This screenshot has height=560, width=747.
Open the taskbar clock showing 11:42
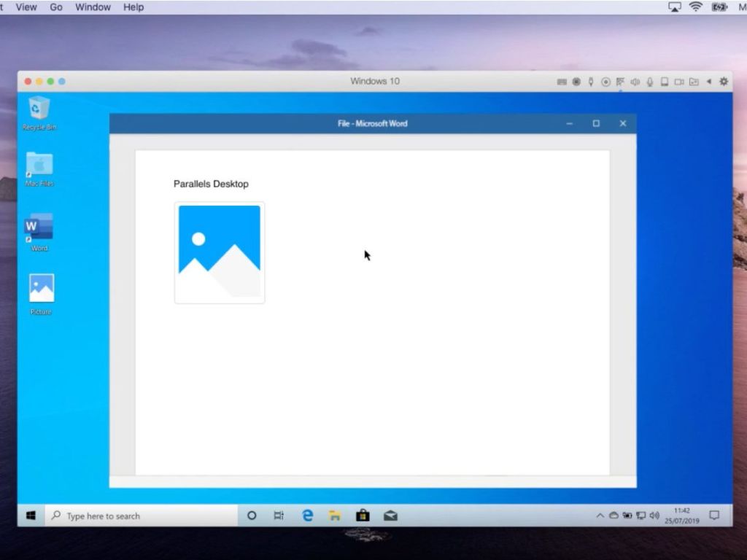tap(682, 516)
